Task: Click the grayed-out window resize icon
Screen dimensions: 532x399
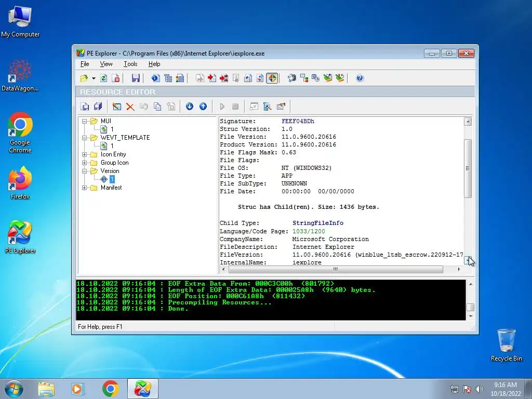Action: pos(254,107)
